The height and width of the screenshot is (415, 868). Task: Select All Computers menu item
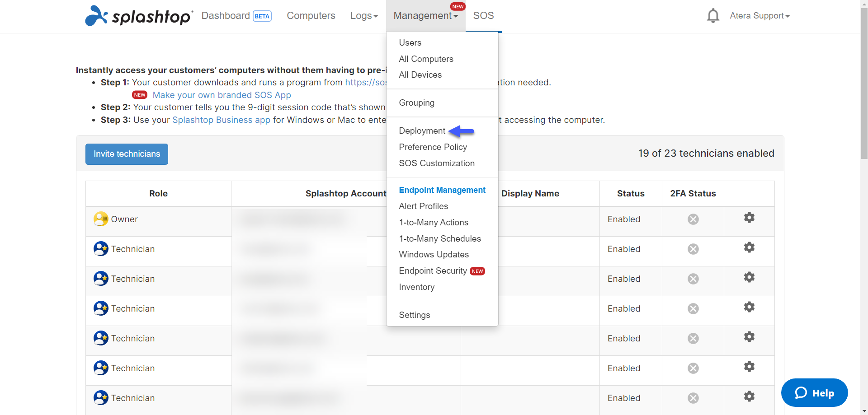[426, 59]
